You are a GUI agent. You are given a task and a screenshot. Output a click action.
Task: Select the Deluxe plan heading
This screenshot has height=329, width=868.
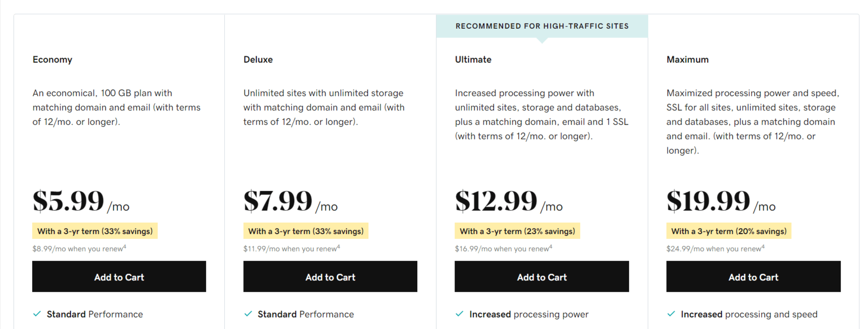point(258,59)
